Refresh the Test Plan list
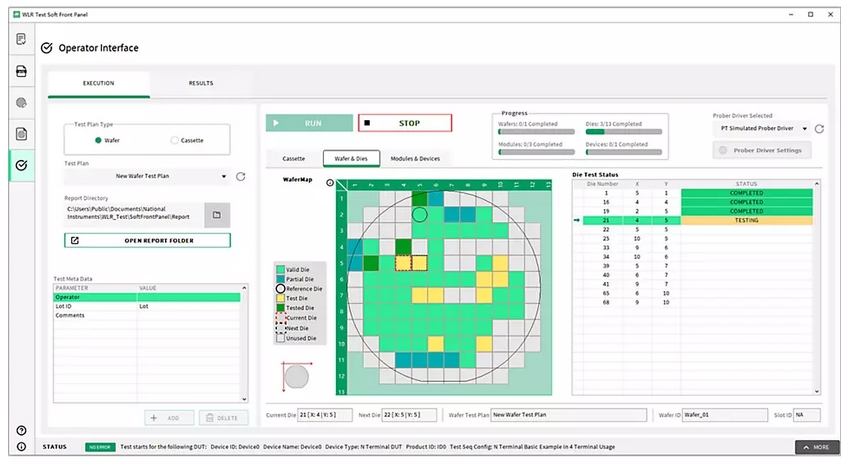 pyautogui.click(x=240, y=177)
